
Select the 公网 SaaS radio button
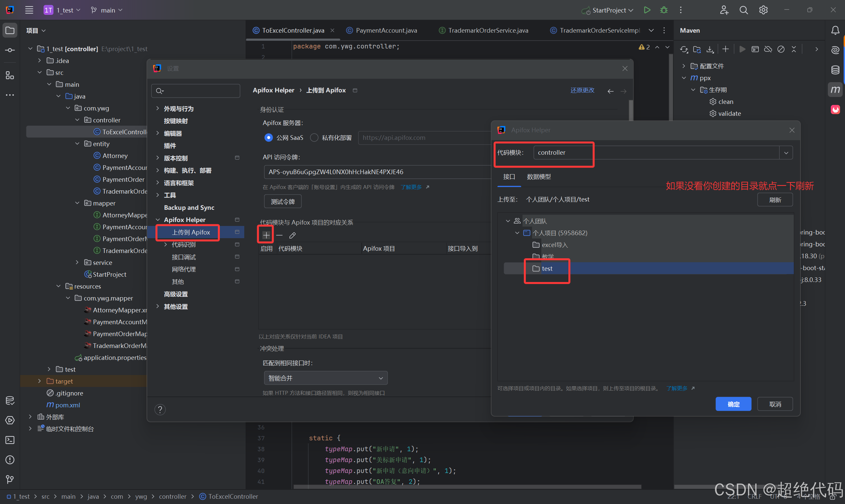click(268, 138)
